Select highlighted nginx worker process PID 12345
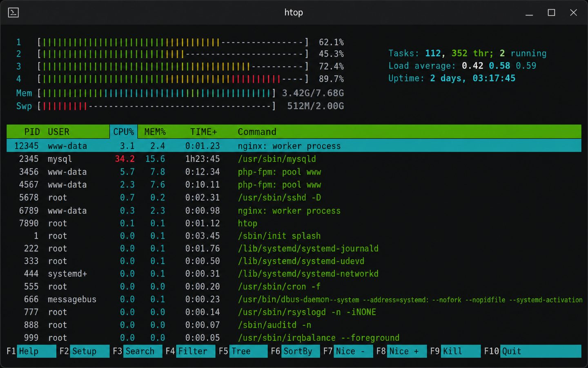 coord(294,146)
